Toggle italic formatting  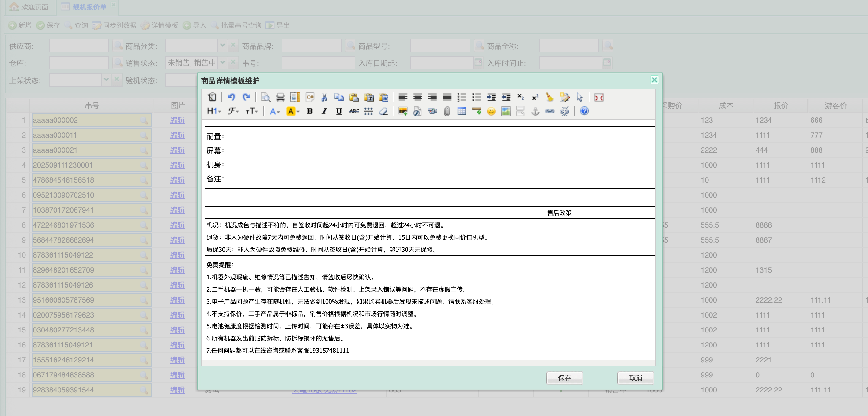(x=324, y=111)
